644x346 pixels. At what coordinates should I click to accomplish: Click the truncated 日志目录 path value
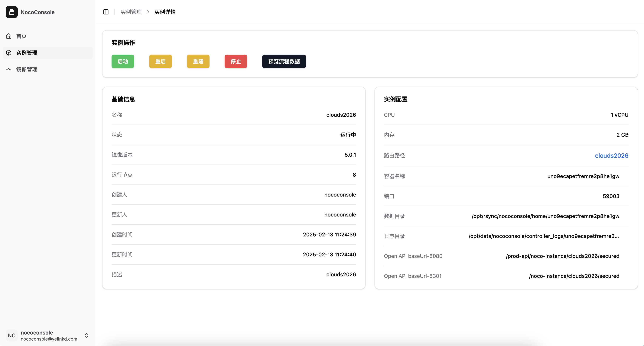point(544,236)
